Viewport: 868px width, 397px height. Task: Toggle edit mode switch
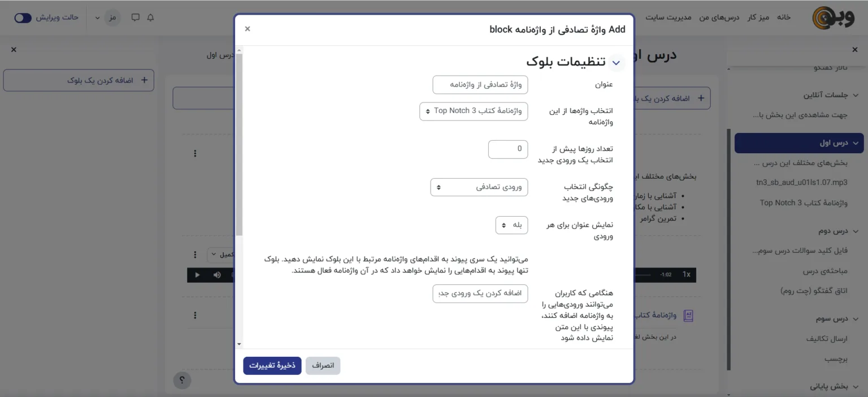23,18
